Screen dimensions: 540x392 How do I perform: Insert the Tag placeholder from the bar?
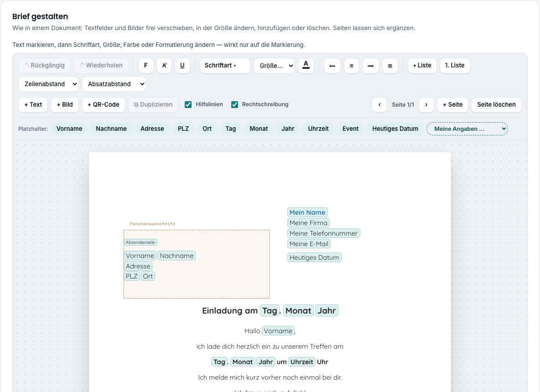[x=231, y=129]
